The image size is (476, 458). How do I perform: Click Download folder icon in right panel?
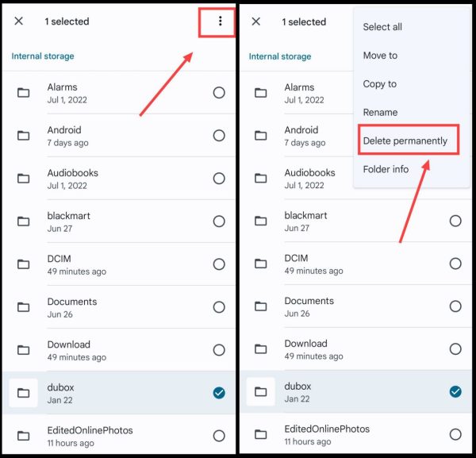(x=260, y=348)
